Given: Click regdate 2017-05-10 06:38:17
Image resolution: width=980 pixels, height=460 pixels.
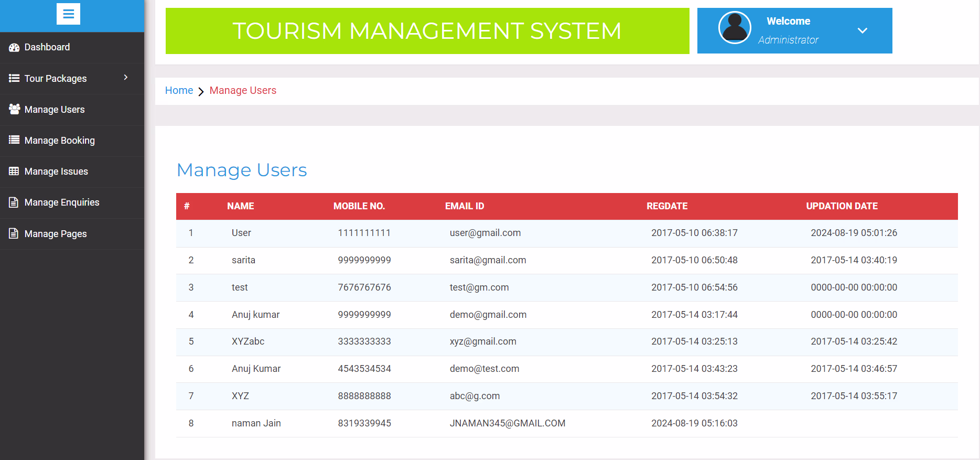Looking at the screenshot, I should pyautogui.click(x=694, y=233).
